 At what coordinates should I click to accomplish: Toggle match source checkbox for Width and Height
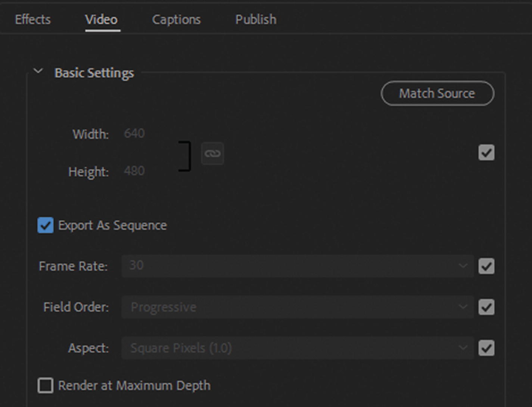pyautogui.click(x=486, y=153)
